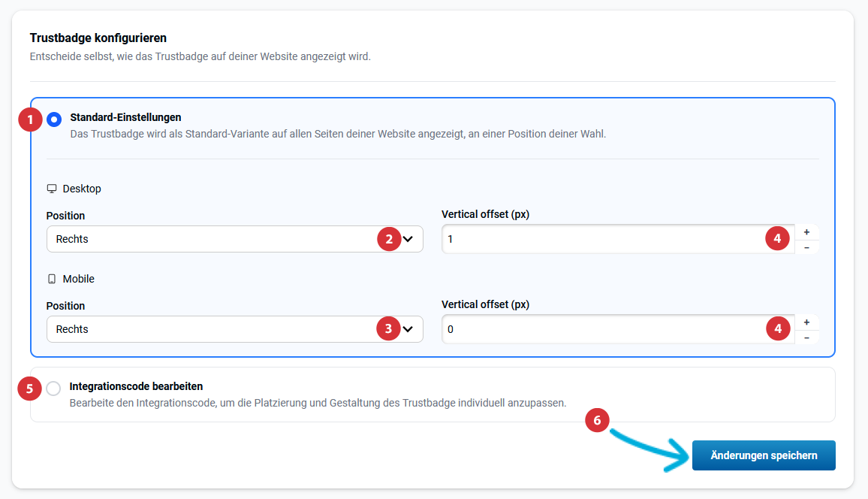
Task: Click red annotation badge number 1
Action: point(30,119)
